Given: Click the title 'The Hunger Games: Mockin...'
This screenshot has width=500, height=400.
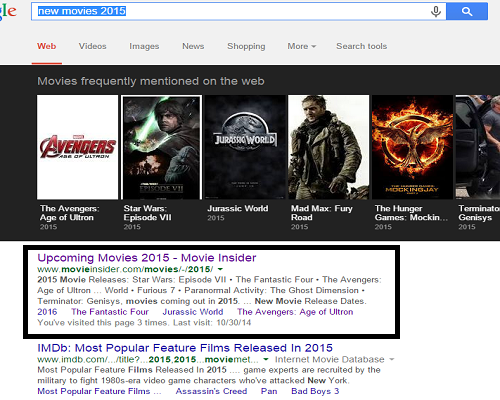Looking at the screenshot, I should click(x=411, y=213).
